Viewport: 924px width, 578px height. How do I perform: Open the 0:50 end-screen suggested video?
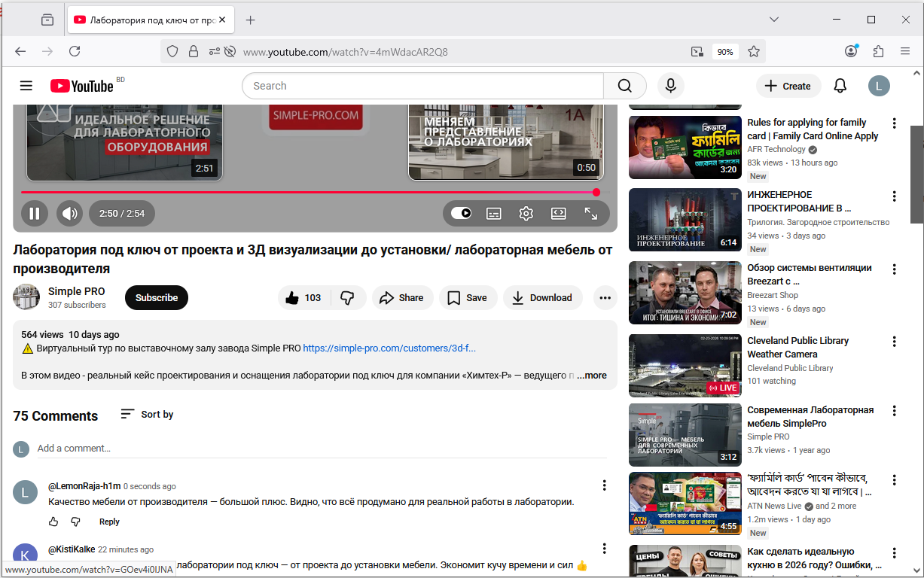tap(506, 142)
